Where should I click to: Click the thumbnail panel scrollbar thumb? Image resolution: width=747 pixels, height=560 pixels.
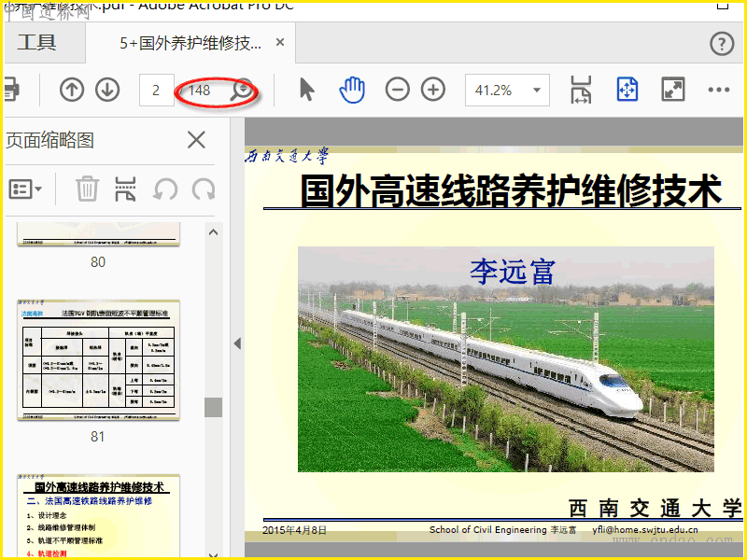point(214,408)
